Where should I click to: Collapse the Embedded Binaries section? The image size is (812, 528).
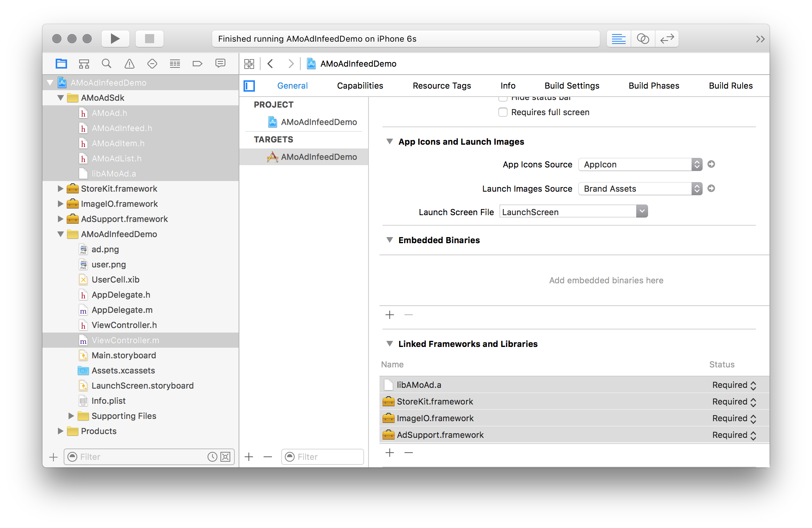(x=389, y=240)
